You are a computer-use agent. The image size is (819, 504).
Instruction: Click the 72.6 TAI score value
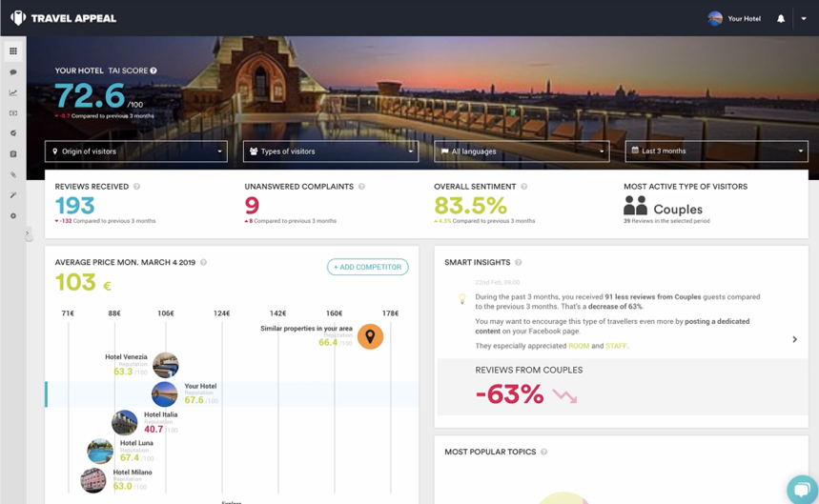pos(90,96)
